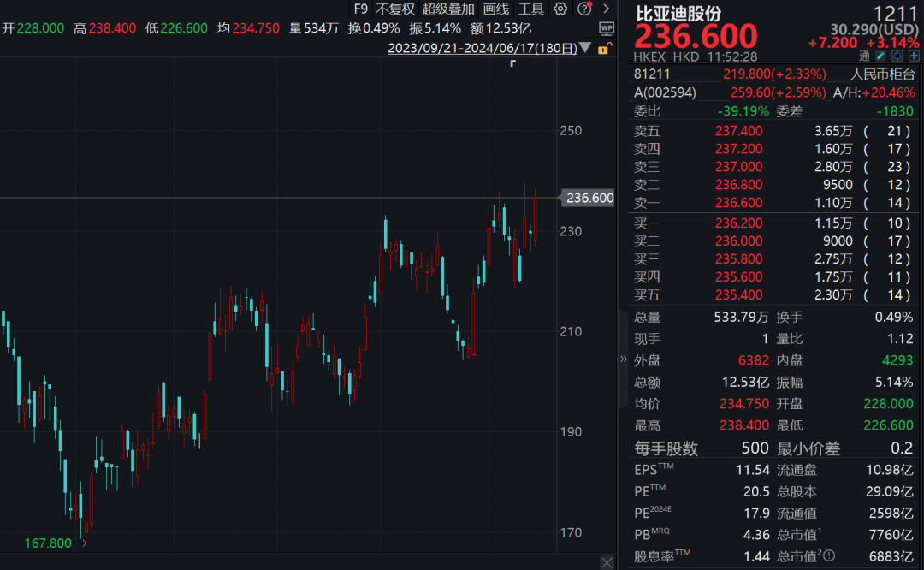Open the settings gear icon on the toolbar
The width and height of the screenshot is (924, 570).
tap(560, 9)
